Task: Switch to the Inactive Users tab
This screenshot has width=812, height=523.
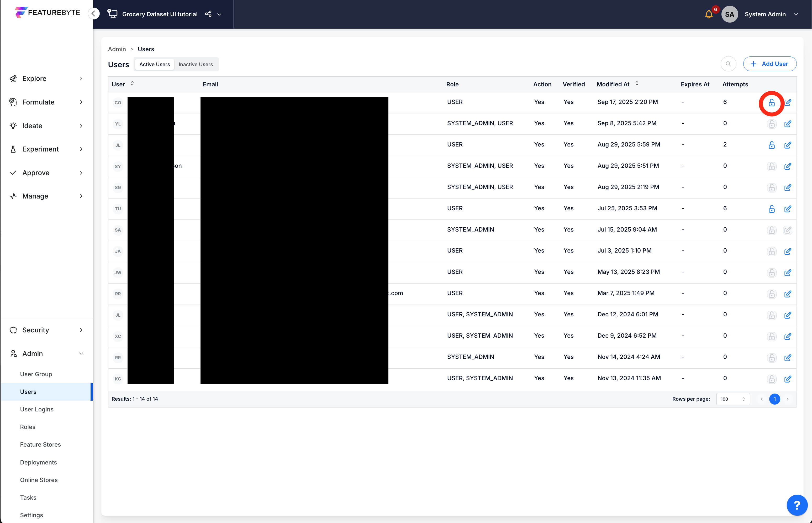Action: pos(196,65)
